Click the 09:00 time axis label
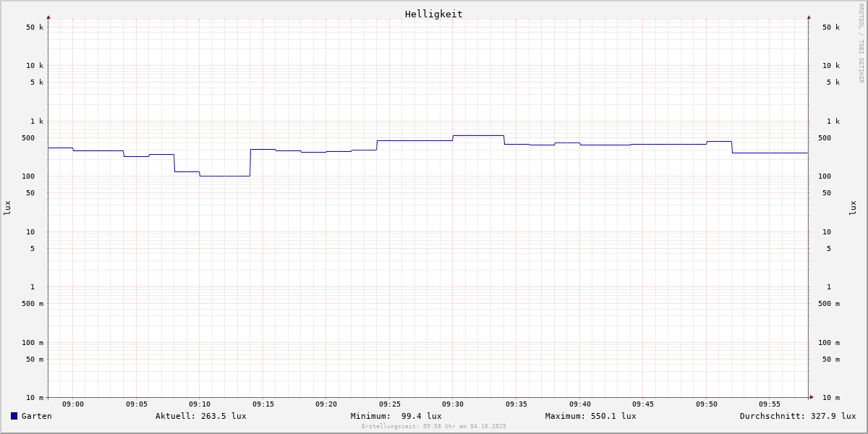 (73, 404)
